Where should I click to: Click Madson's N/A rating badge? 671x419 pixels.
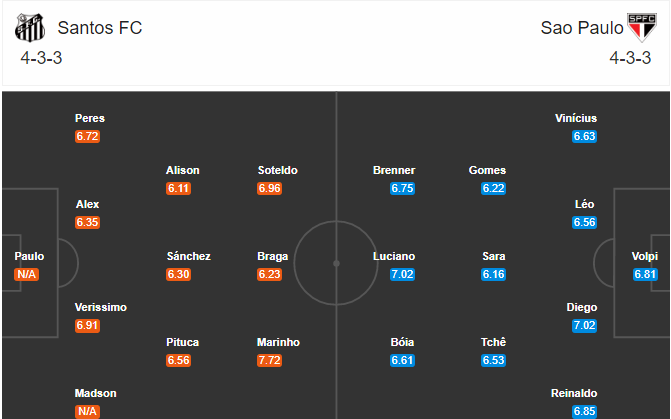tap(87, 411)
